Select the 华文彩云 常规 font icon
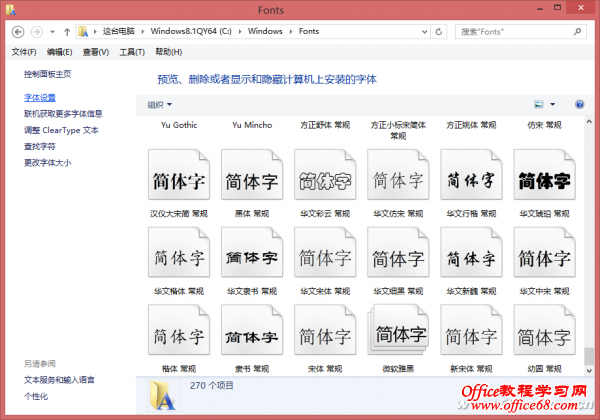This screenshot has height=420, width=600. [x=325, y=174]
